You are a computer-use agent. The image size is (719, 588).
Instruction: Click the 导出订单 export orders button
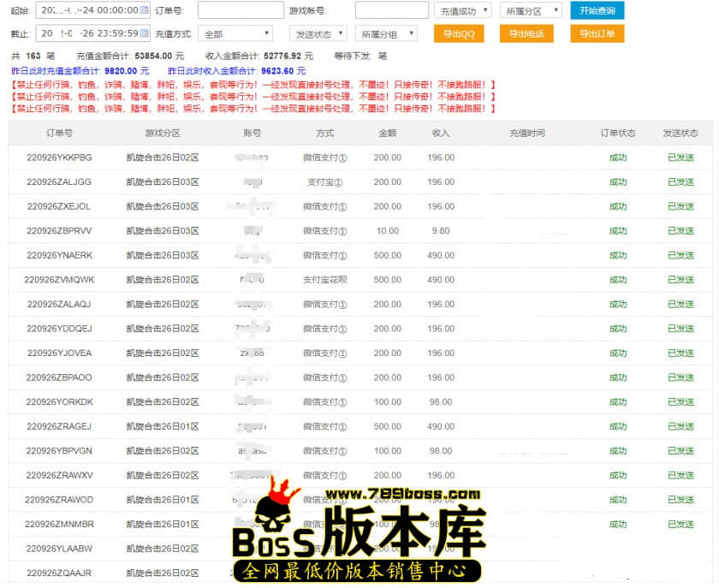597,33
